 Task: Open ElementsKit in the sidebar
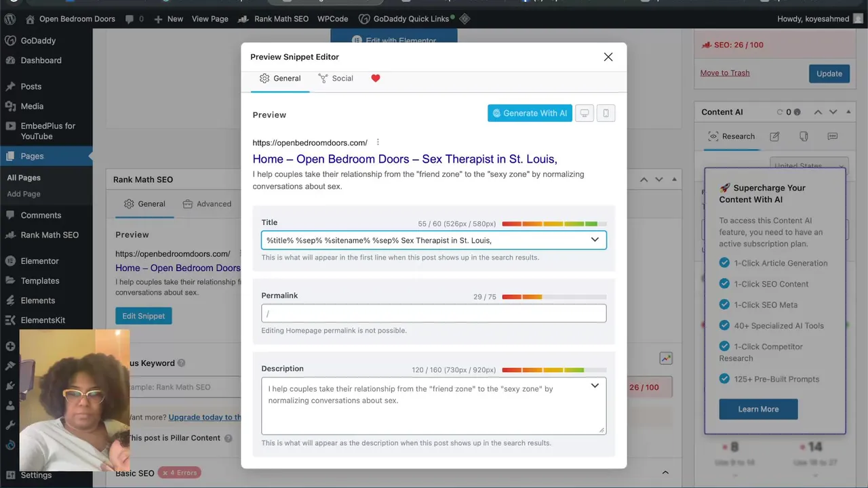pos(43,320)
